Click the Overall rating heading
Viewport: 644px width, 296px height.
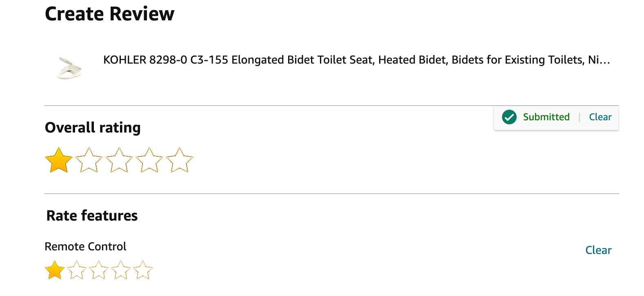point(93,128)
